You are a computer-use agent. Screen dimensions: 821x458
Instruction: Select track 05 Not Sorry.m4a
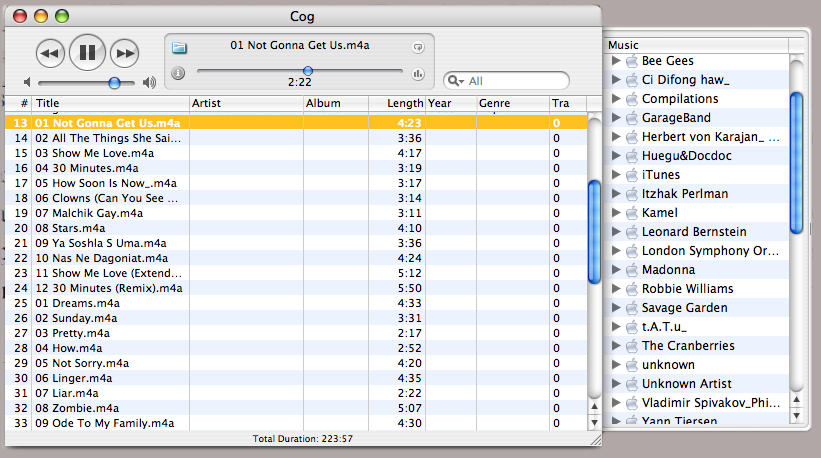click(296, 363)
